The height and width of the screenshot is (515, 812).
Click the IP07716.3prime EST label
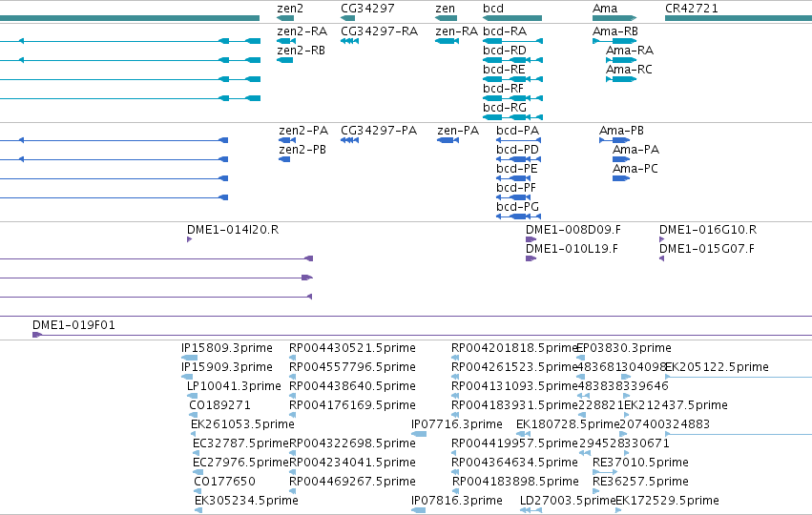click(x=457, y=424)
